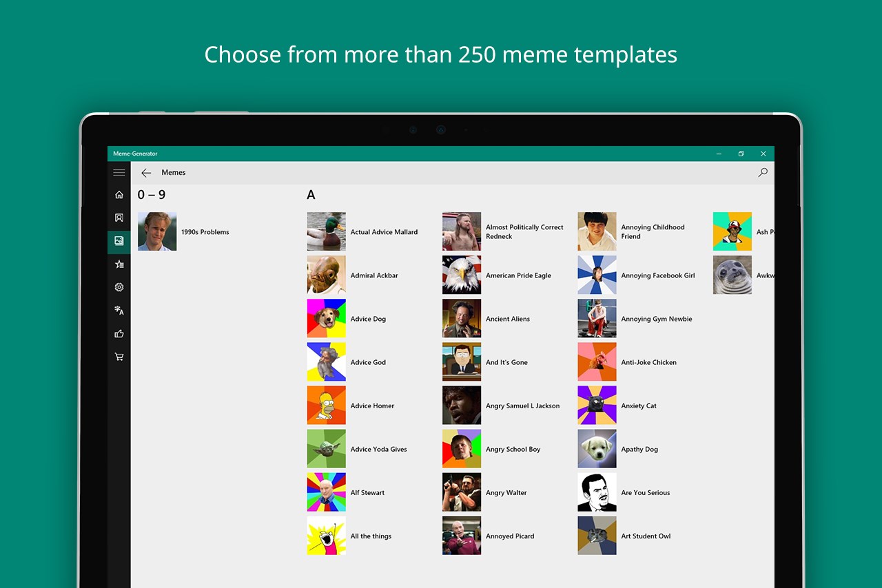Open Alf Stewart thumbnail

327,492
